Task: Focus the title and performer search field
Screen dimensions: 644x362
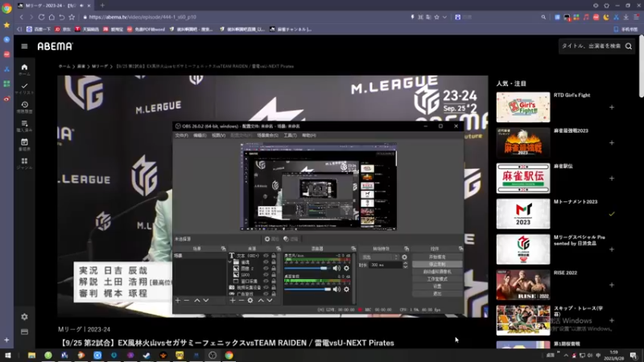Action: pyautogui.click(x=591, y=47)
